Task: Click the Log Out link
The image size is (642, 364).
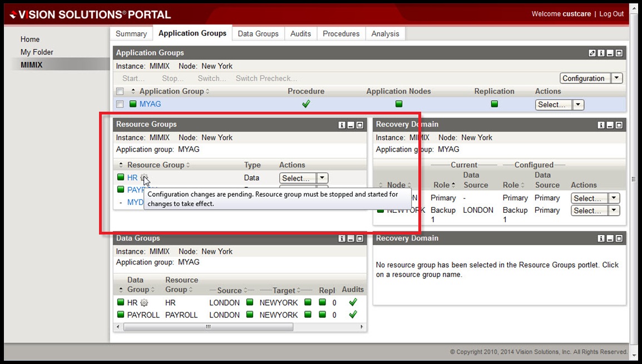Action: (x=611, y=14)
